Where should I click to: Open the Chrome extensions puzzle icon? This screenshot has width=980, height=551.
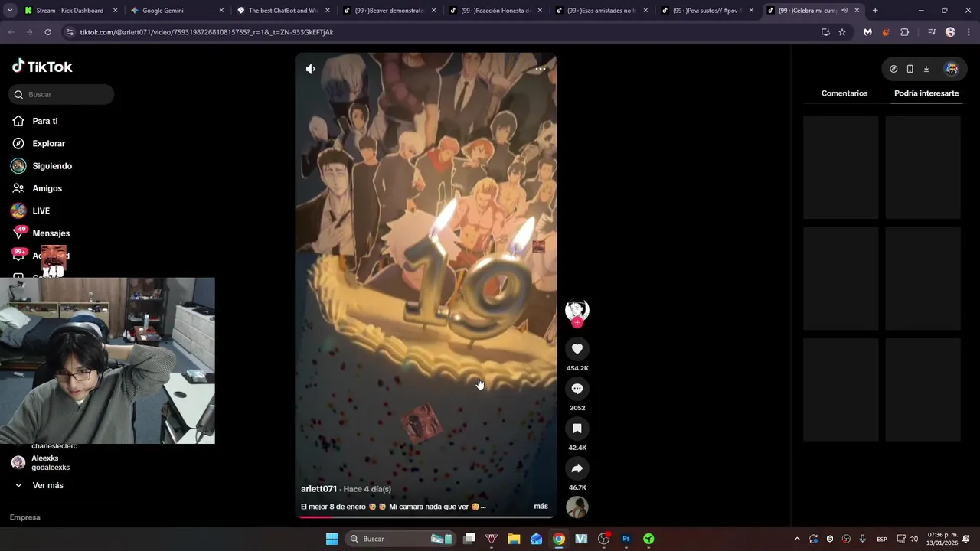(x=905, y=32)
